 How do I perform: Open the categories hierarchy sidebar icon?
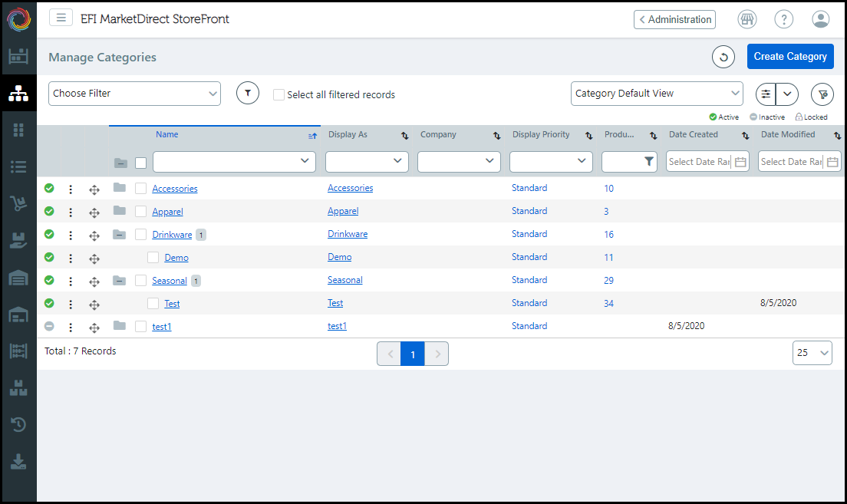tap(18, 93)
